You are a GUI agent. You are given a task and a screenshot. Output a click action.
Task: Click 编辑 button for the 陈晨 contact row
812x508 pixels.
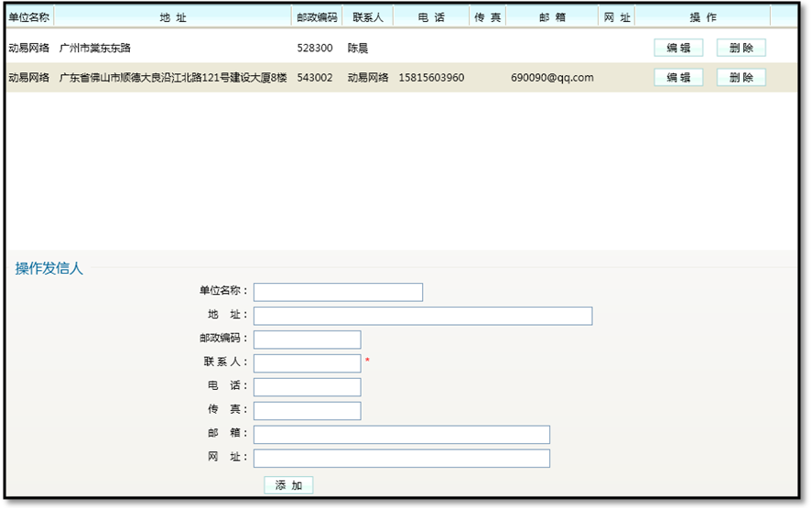coord(678,49)
